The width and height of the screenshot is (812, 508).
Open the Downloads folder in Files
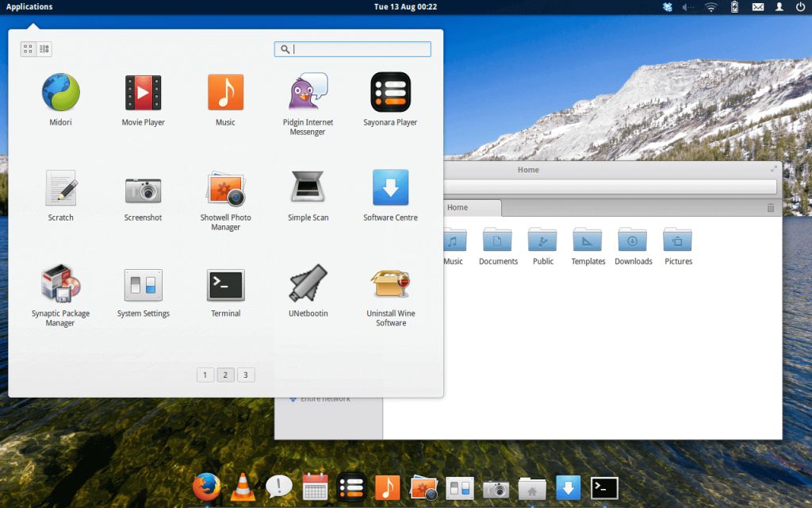pyautogui.click(x=633, y=247)
